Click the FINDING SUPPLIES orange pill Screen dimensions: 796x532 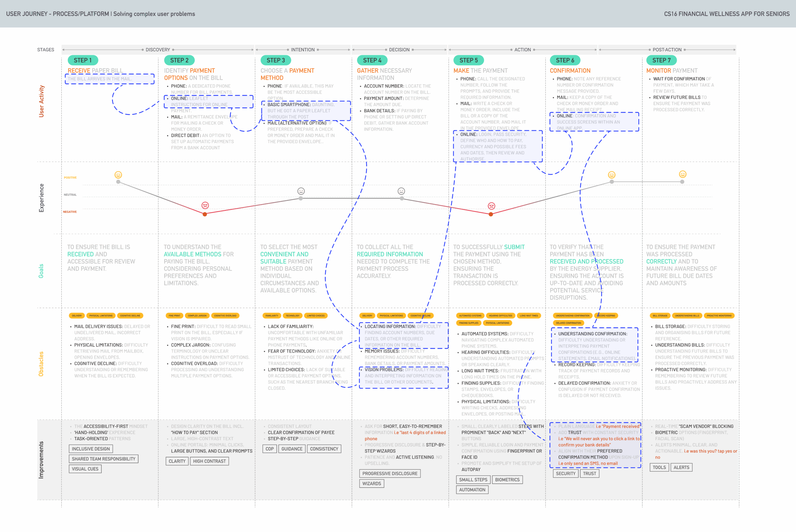[469, 323]
